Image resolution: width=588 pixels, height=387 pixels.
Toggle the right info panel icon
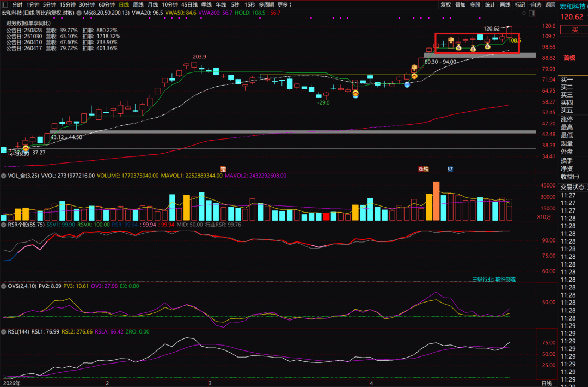pyautogui.click(x=532, y=13)
